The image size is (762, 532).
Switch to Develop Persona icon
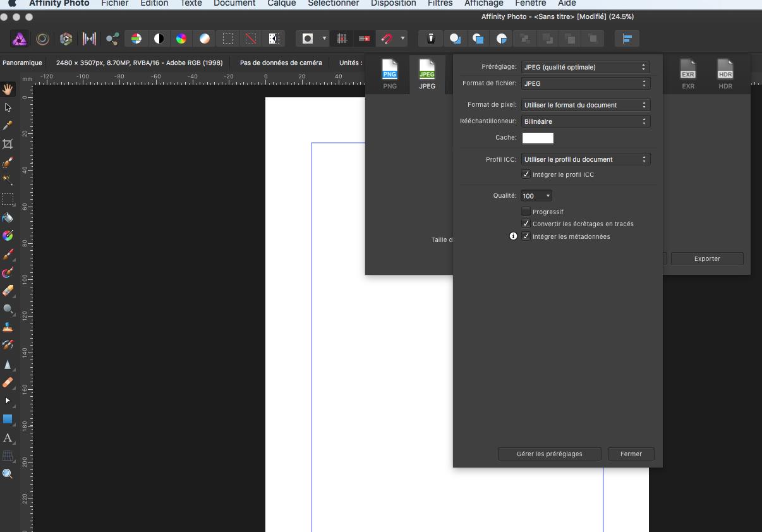coord(66,39)
